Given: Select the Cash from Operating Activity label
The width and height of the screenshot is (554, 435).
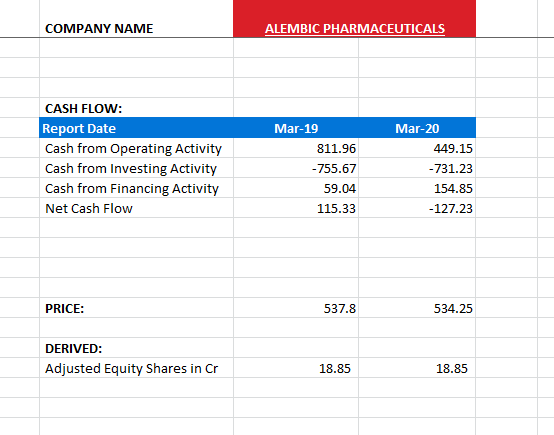Looking at the screenshot, I should [x=136, y=148].
